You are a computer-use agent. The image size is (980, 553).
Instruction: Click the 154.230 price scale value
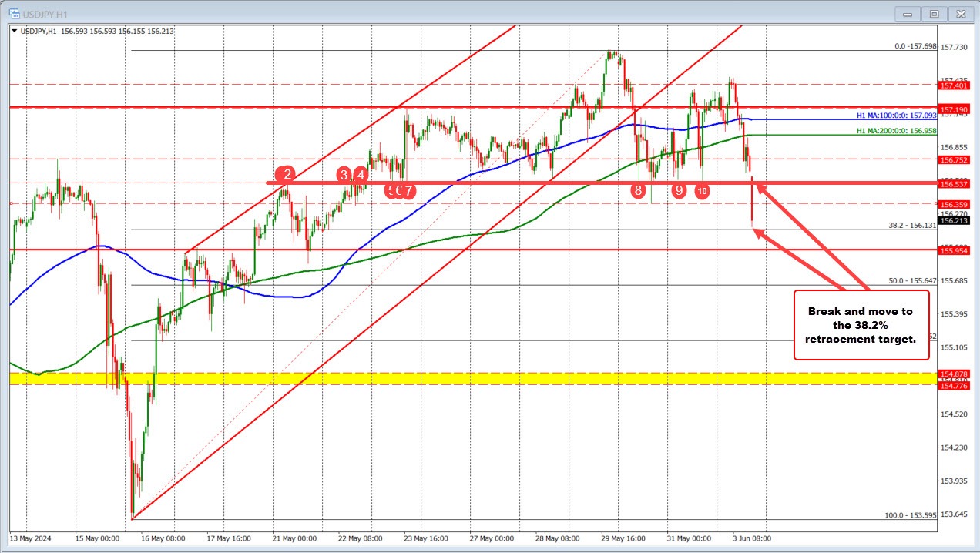955,447
